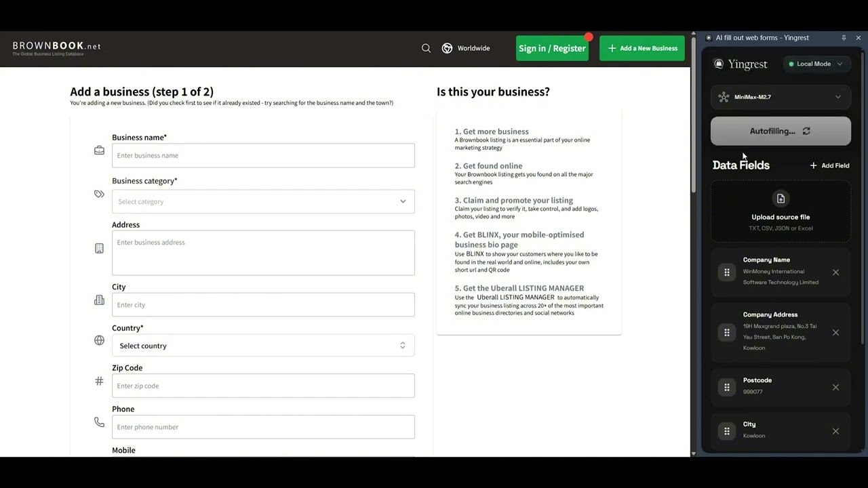Click Add Field in Data Fields
This screenshot has width=868, height=488.
tap(829, 165)
